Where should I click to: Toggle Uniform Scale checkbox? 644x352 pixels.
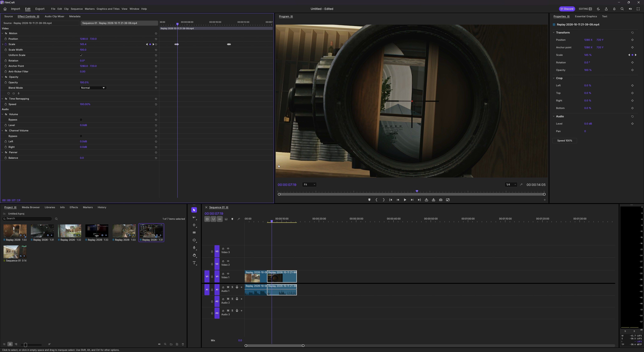point(81,55)
